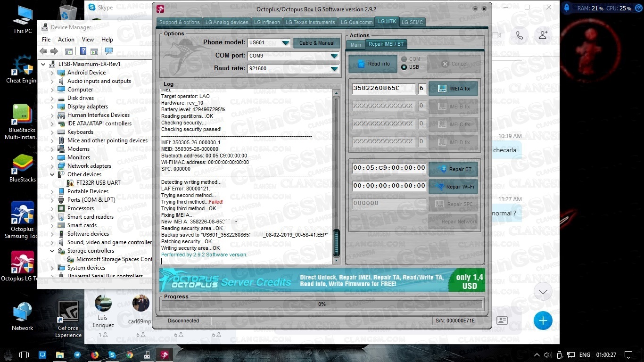Open Chrome from the taskbar

tap(130, 354)
